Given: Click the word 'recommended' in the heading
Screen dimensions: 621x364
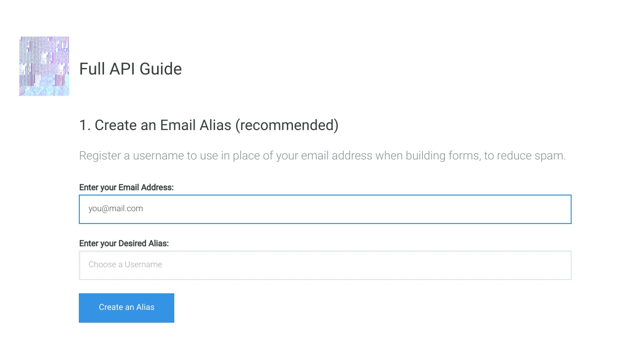Looking at the screenshot, I should pyautogui.click(x=287, y=125).
